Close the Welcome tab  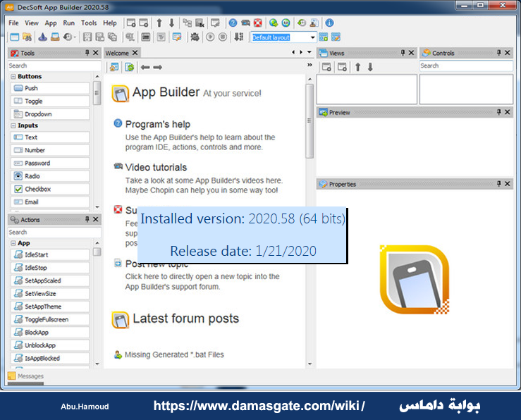click(135, 53)
